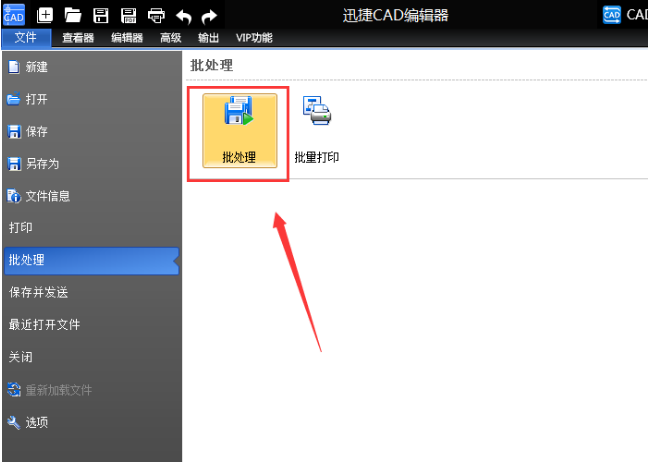Screen dimensions: 649x463
Task: Click the 另存为 label in sidebar
Action: [x=42, y=163]
